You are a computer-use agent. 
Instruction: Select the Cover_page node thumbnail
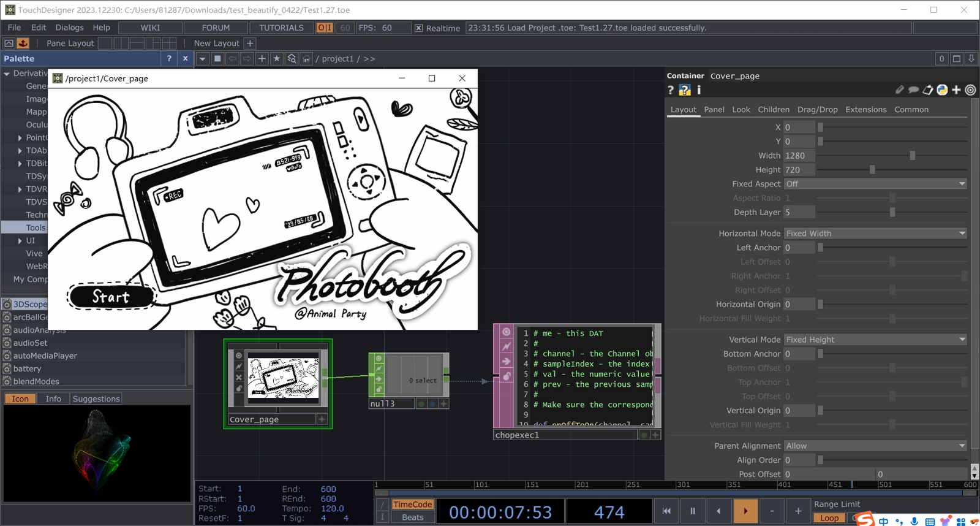click(x=282, y=378)
